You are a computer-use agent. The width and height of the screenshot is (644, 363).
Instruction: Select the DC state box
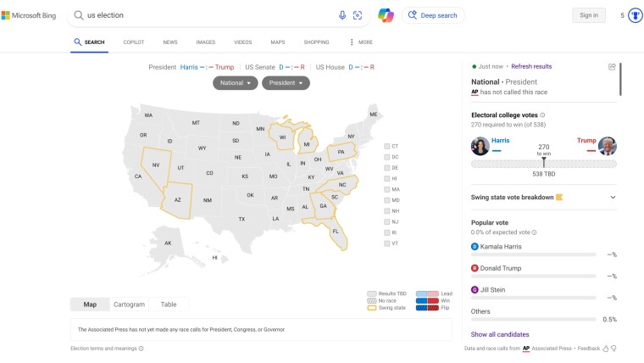(x=387, y=157)
